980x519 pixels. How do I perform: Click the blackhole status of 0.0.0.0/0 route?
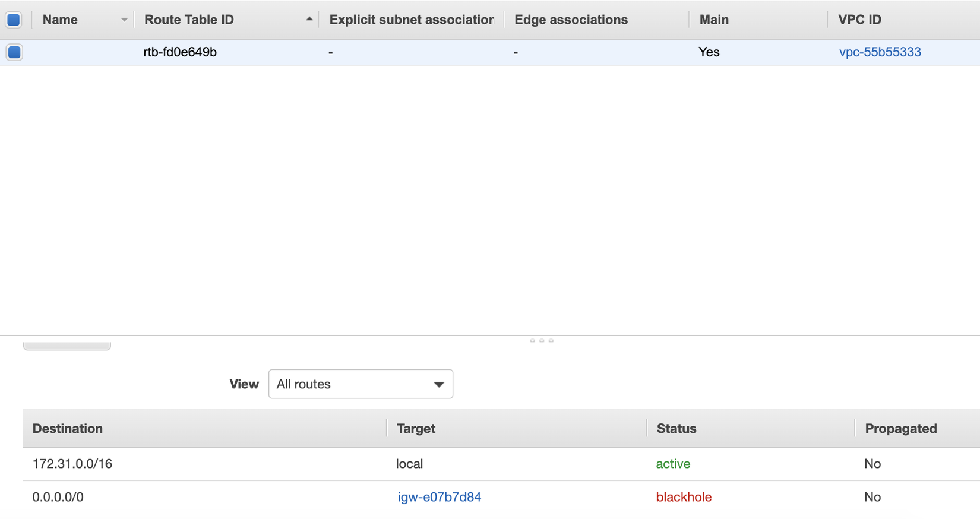[x=684, y=497]
